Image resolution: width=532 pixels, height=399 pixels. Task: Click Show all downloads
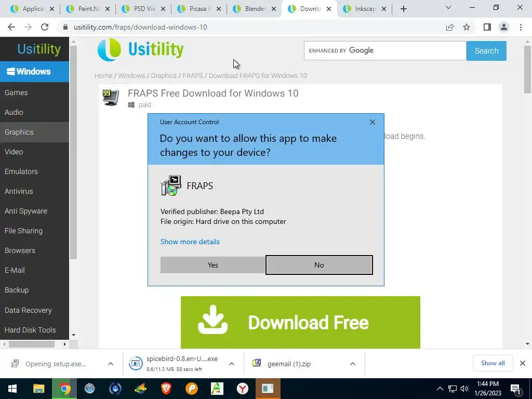tap(493, 363)
